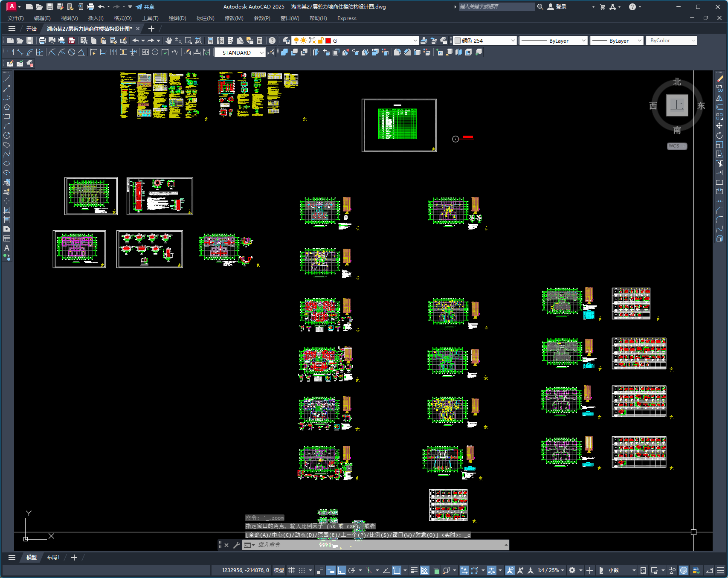Open the Quick Calculator icon
Viewport: 728px width, 578px height.
(x=260, y=41)
